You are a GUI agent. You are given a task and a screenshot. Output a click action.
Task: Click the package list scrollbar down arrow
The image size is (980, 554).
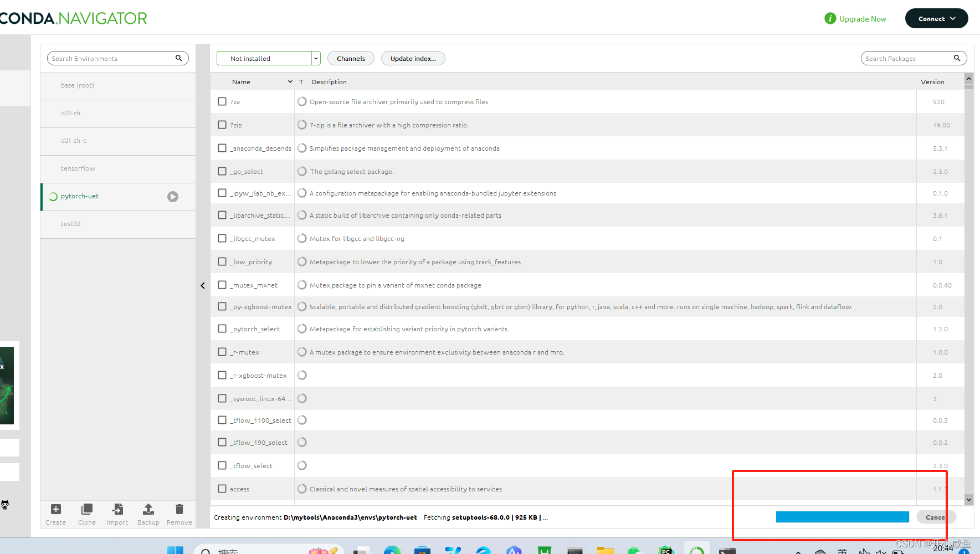969,499
